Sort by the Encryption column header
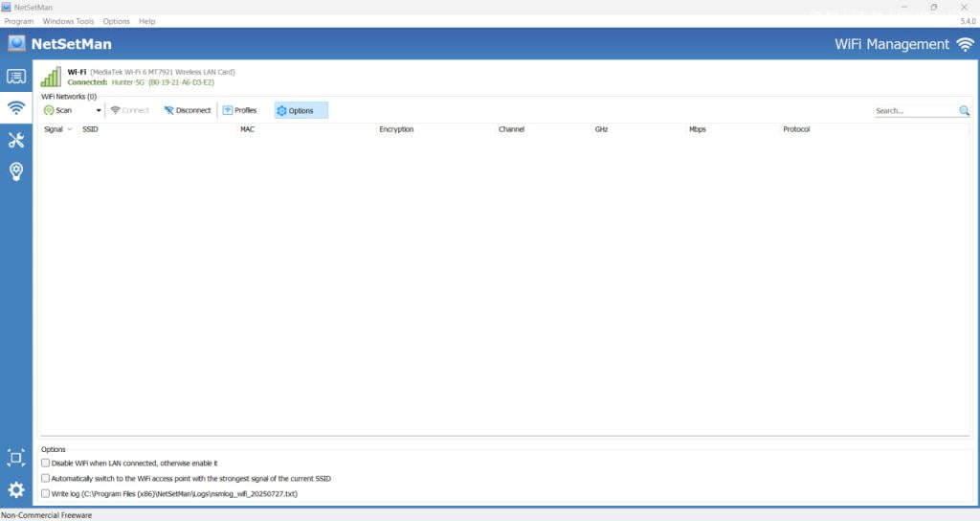Viewport: 980px width, 521px height. 396,129
